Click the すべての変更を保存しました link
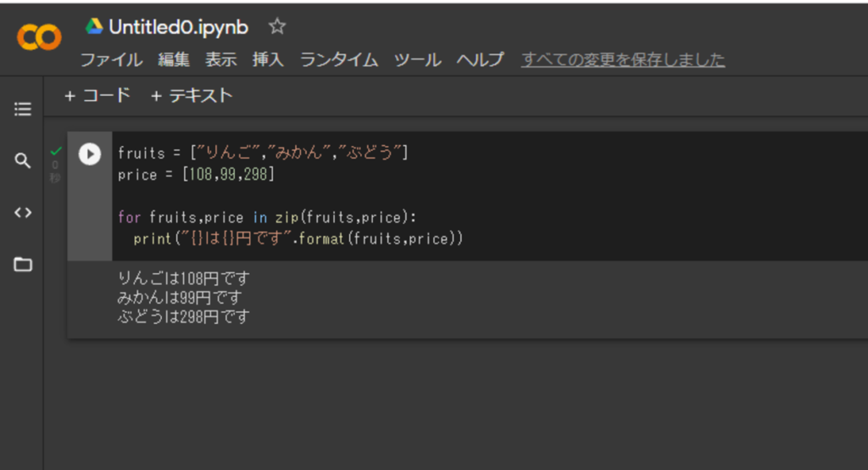The width and height of the screenshot is (868, 470). point(623,60)
